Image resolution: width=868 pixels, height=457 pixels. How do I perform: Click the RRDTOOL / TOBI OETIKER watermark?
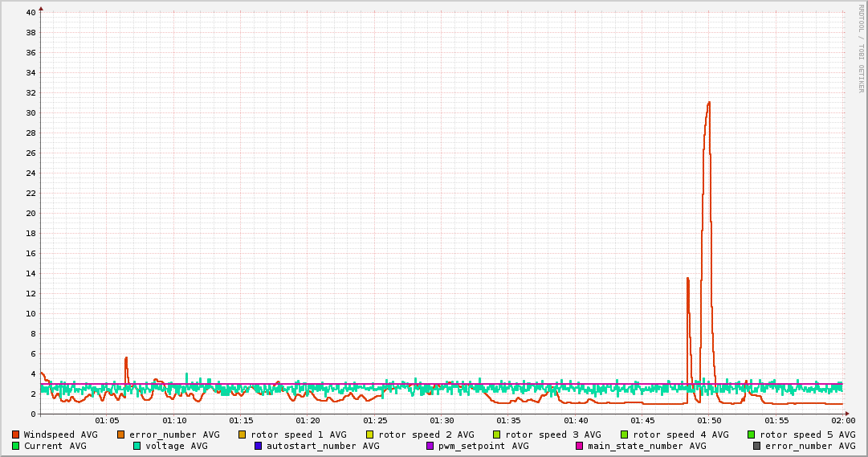pyautogui.click(x=861, y=48)
